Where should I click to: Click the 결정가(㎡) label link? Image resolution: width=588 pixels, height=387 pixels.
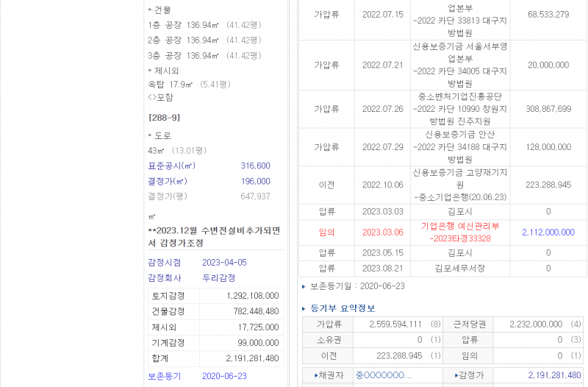(168, 181)
